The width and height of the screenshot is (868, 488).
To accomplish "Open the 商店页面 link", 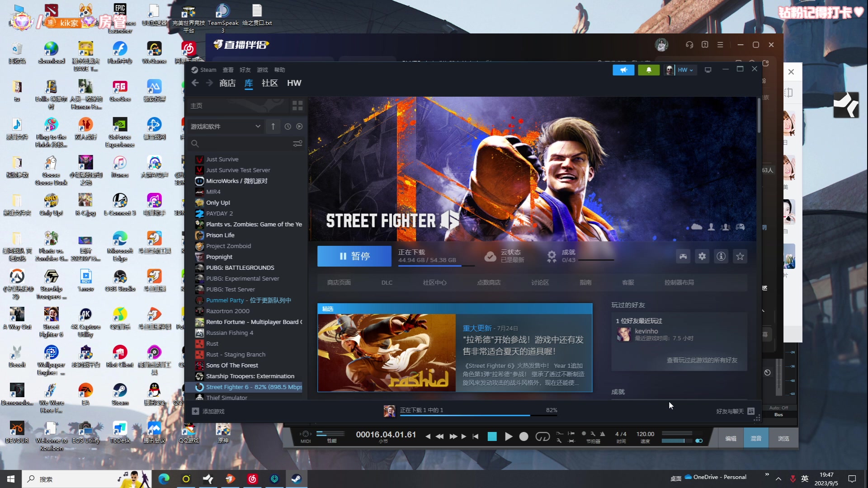I will click(x=339, y=283).
